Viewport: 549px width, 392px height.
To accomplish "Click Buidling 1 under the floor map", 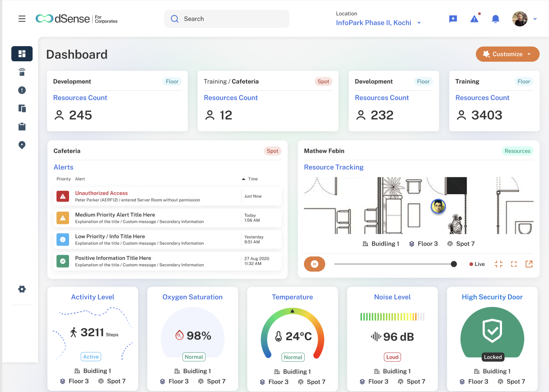I will [381, 244].
